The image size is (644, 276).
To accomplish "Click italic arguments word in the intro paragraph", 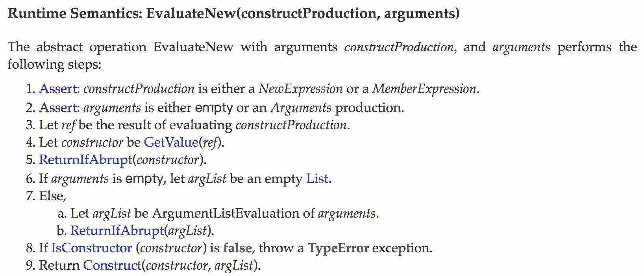I will click(x=521, y=47).
